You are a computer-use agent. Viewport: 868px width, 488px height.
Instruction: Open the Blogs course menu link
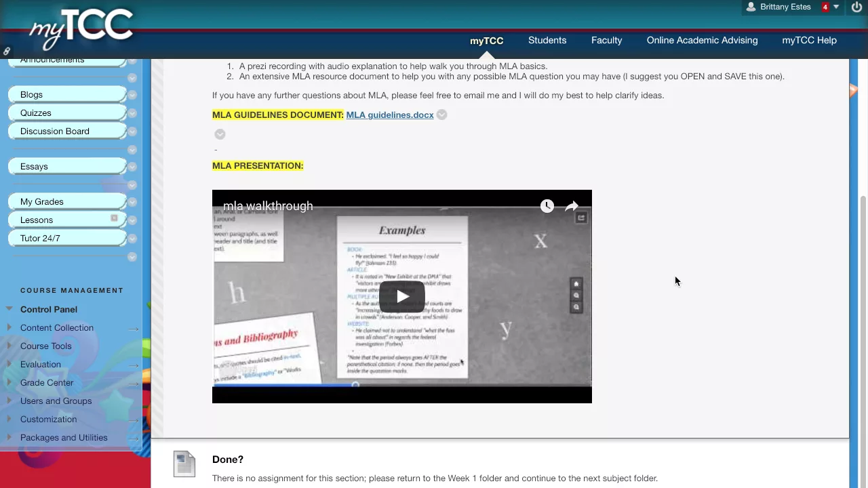[31, 94]
